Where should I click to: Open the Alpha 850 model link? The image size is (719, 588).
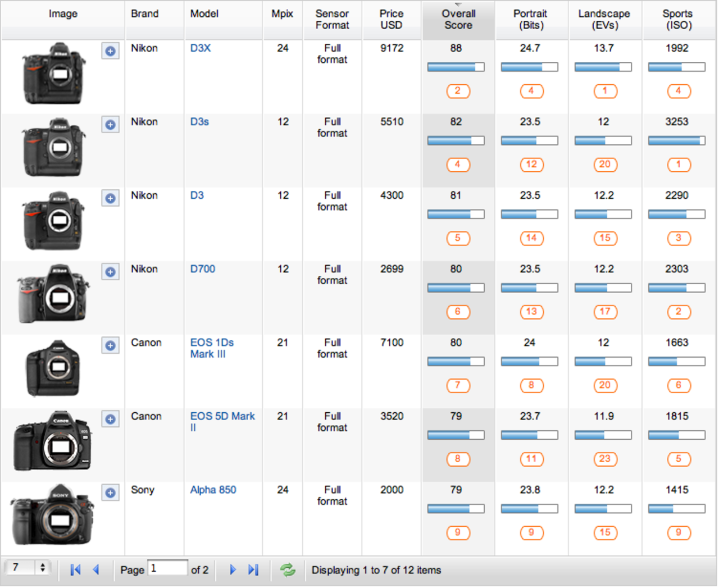(x=213, y=490)
